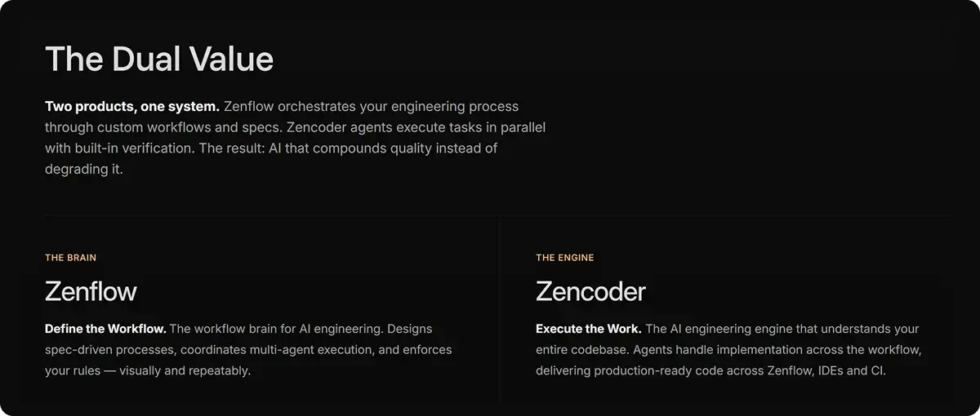Viewport: 980px width, 416px height.
Task: Click the phrase "degrading it."
Action: coord(83,170)
